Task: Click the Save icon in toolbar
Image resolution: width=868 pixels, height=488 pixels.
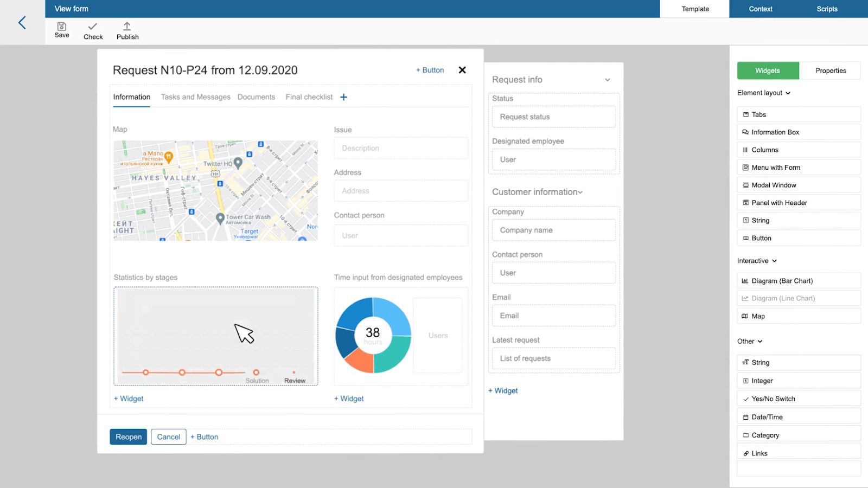Action: [x=62, y=27]
